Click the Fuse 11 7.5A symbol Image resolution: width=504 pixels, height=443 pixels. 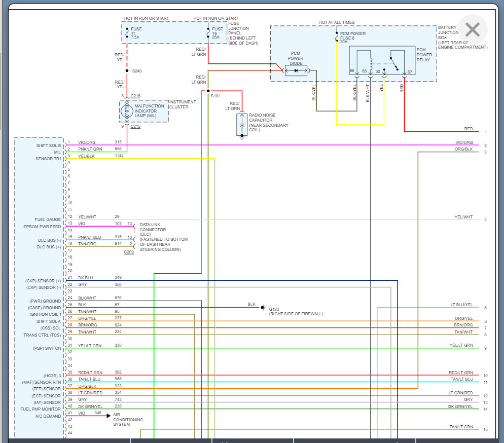[x=127, y=33]
